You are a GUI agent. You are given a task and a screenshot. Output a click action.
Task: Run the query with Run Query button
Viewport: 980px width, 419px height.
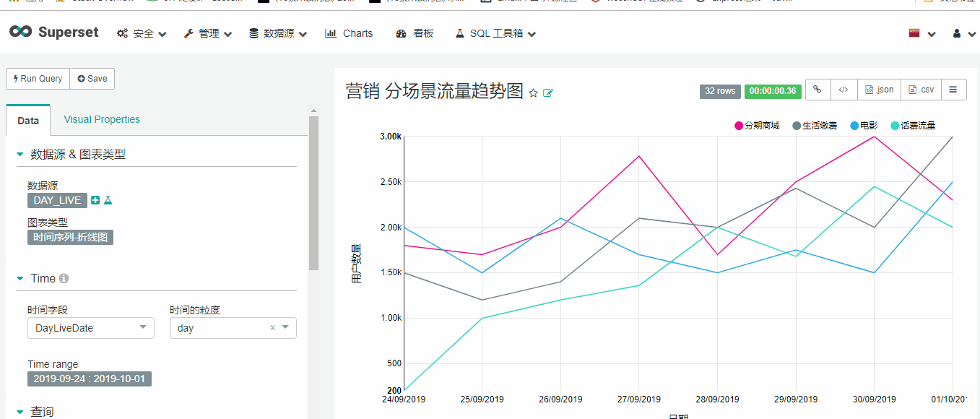coord(37,79)
